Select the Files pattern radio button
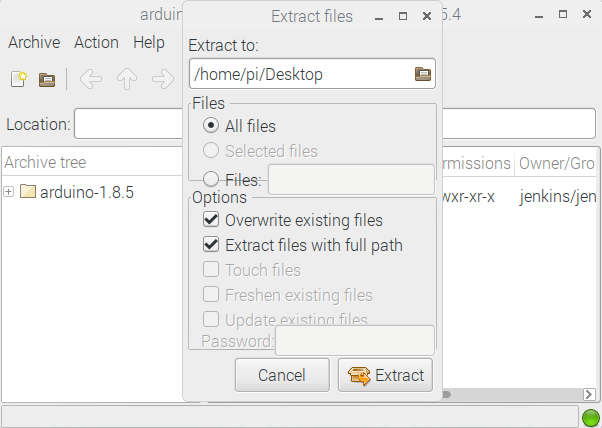 tap(211, 179)
